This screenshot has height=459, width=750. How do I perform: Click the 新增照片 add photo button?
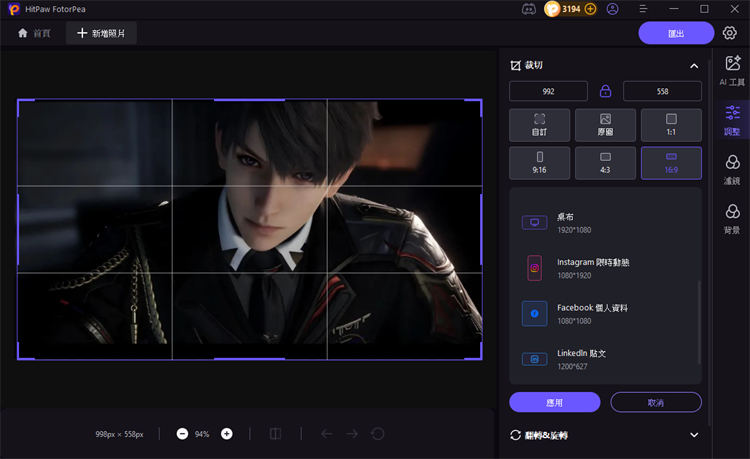pyautogui.click(x=101, y=33)
